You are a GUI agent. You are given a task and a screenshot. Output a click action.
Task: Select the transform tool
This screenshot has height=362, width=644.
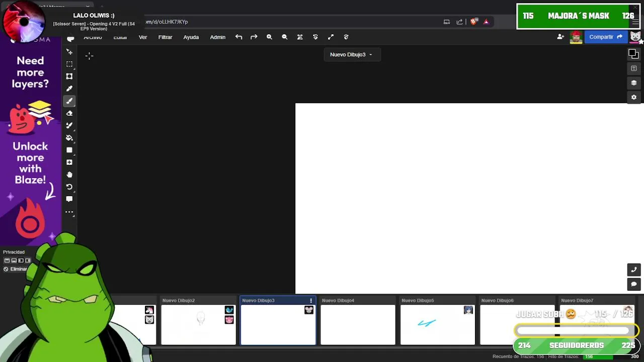69,76
